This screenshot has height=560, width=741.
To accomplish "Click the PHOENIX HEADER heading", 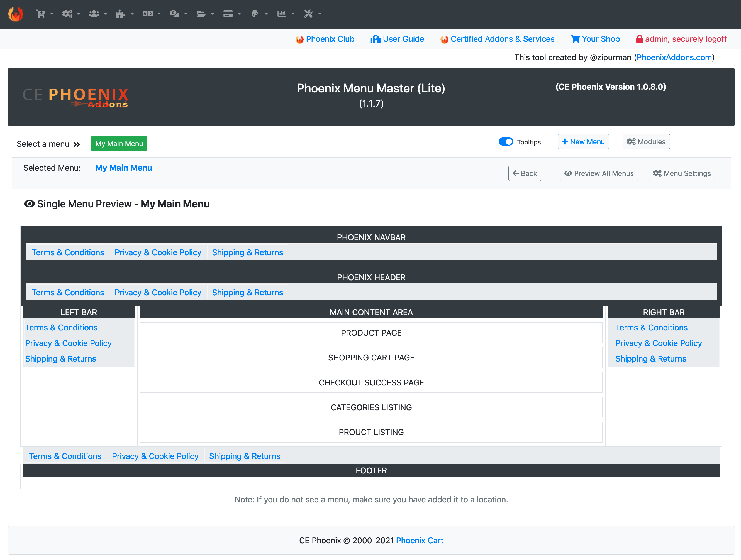I will click(x=371, y=278).
